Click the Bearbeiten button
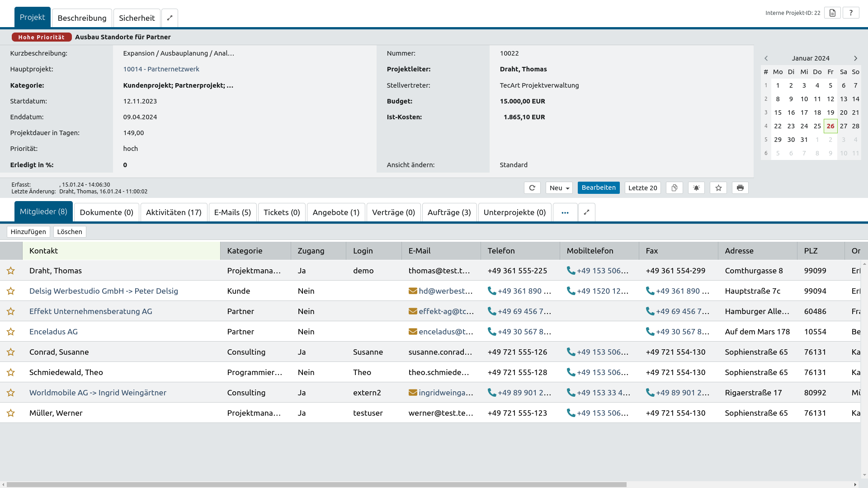Viewport: 868px width, 488px height. 599,188
